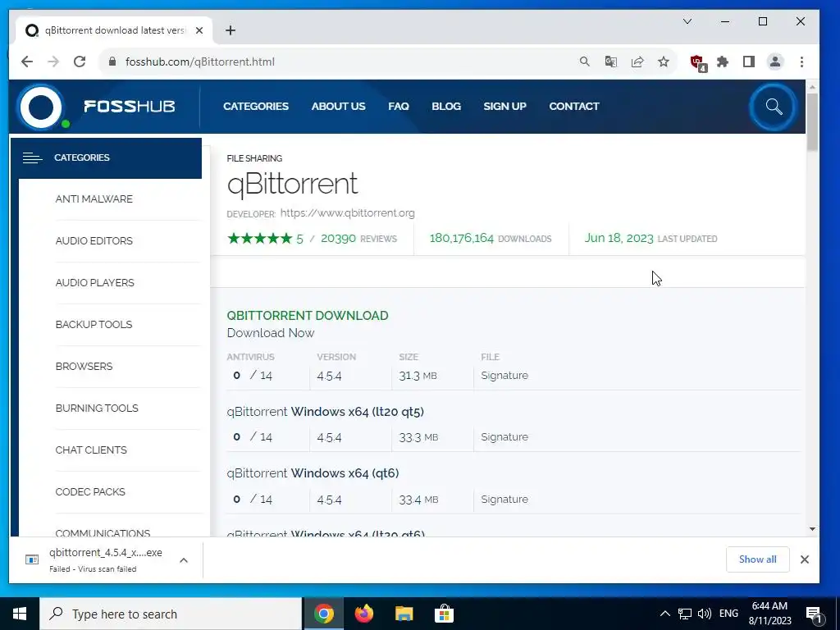The height and width of the screenshot is (630, 840).
Task: Open the network tray icon
Action: pos(685,614)
